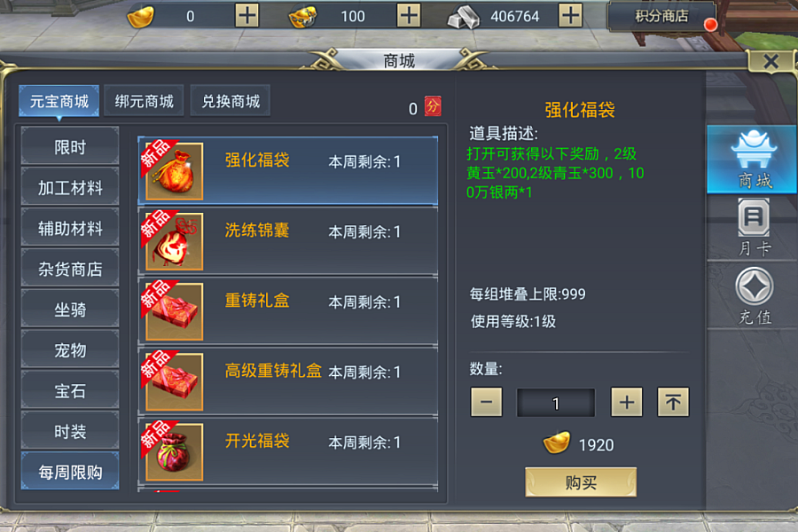Select the 限时 category
Viewport: 798px width, 532px height.
coord(70,147)
